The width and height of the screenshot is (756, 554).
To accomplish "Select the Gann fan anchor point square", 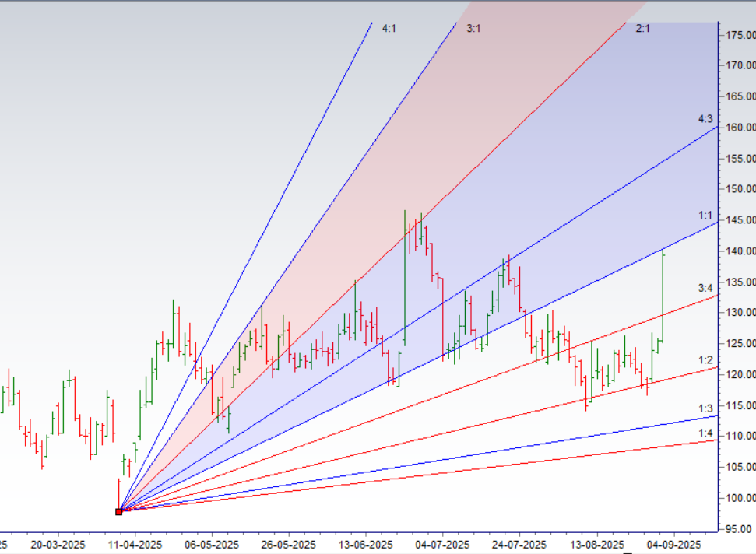I will pyautogui.click(x=118, y=510).
